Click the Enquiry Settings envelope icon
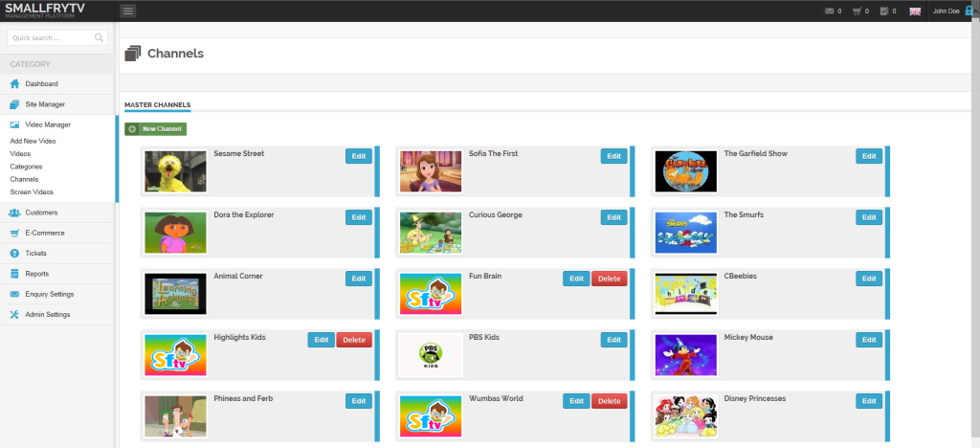Image resolution: width=980 pixels, height=448 pixels. point(15,294)
